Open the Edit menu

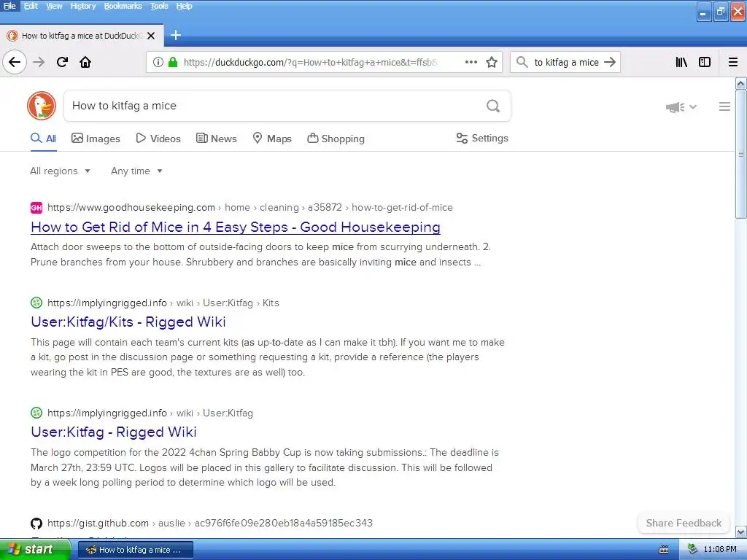(x=31, y=6)
